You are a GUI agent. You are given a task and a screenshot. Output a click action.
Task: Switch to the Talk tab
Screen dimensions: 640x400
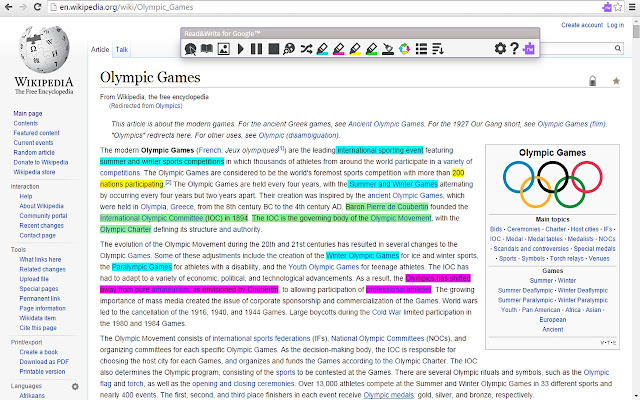click(122, 49)
